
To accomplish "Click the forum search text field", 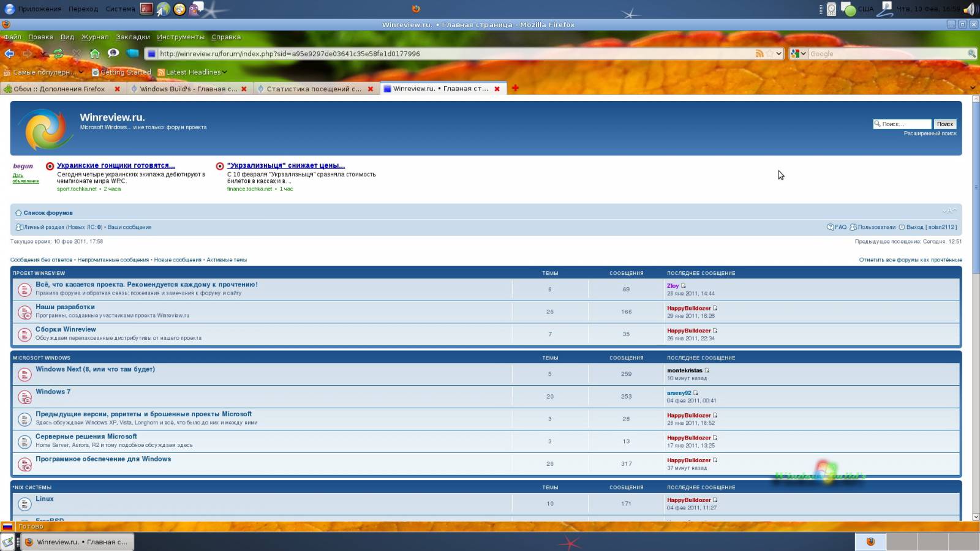I will click(x=902, y=124).
